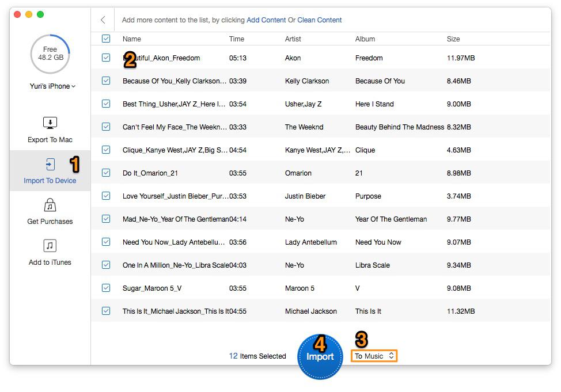Click size cell '3.74MB'
The image size is (561, 392).
pos(458,196)
